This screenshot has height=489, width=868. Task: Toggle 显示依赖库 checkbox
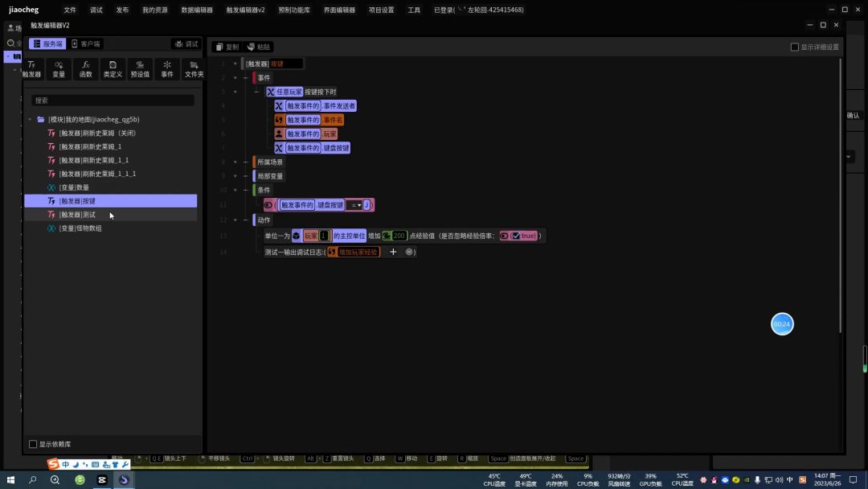pyautogui.click(x=33, y=444)
